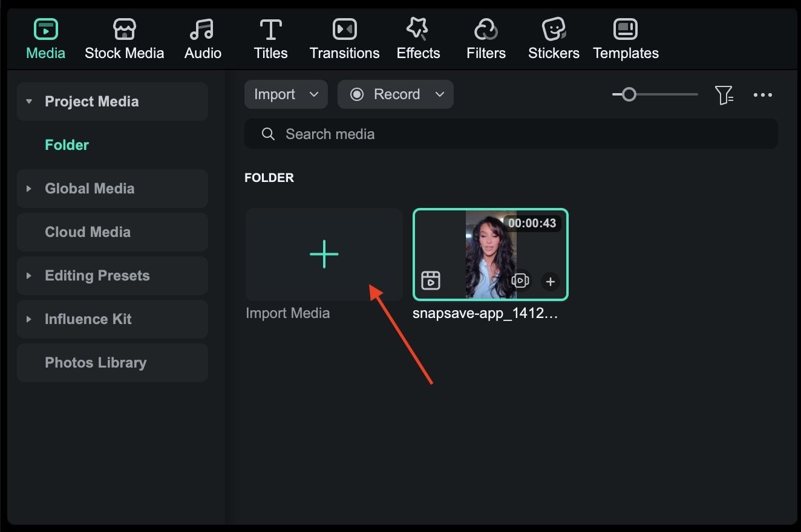
Task: Browse video Transitions
Action: point(344,37)
